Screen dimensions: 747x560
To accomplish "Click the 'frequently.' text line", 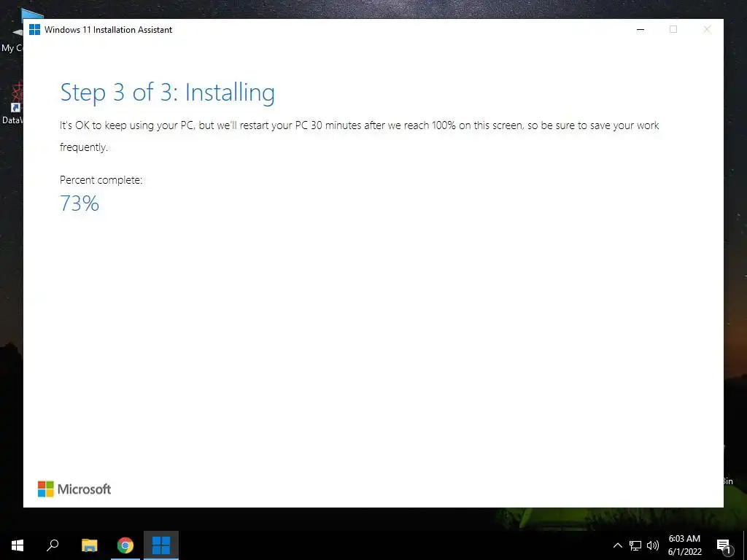I will click(x=84, y=147).
